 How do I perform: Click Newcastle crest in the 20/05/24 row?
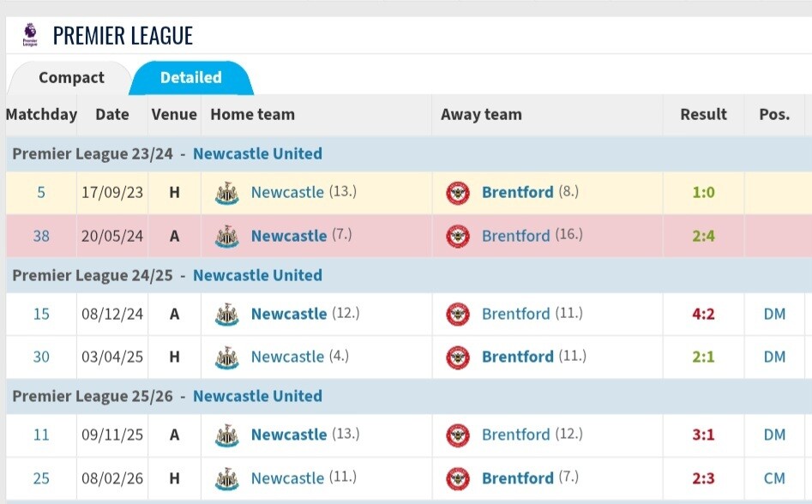point(227,237)
